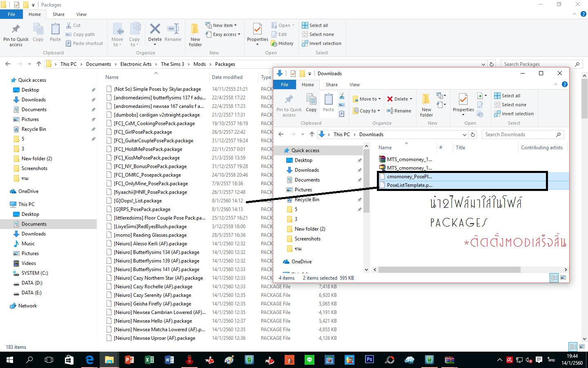Click The Sims 3 in Packages breadcrumb
Screen dimensions: 588x368
pyautogui.click(x=172, y=64)
